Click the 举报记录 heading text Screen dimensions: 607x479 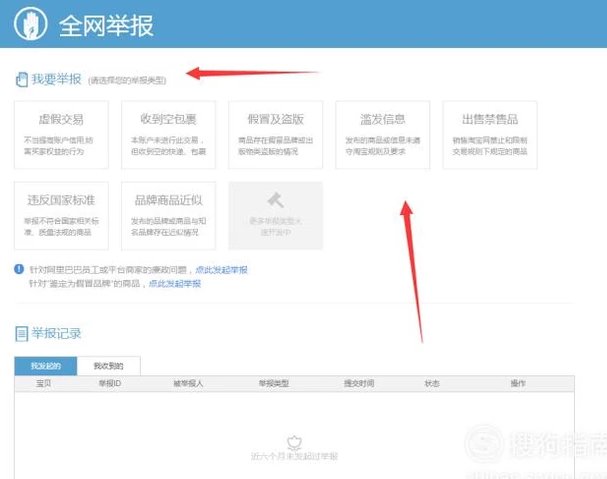[x=57, y=333]
